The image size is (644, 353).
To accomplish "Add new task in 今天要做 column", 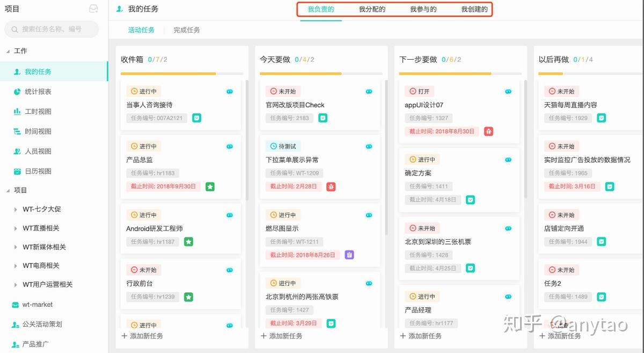I will click(x=281, y=336).
